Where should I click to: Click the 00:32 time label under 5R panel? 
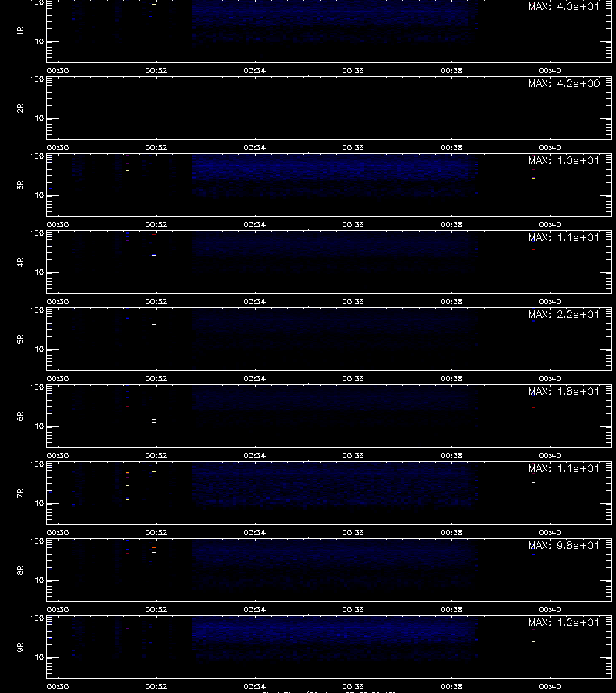point(156,378)
